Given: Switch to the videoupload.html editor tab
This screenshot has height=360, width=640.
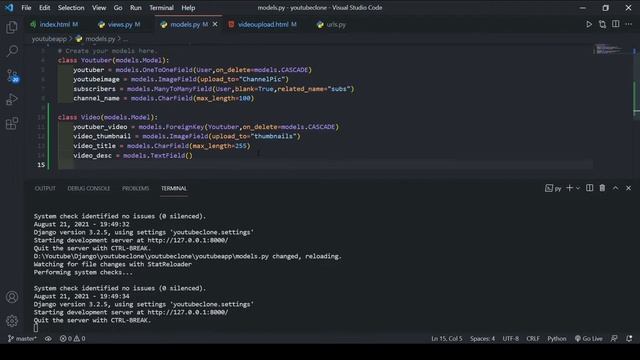Looking at the screenshot, I should tap(262, 24).
